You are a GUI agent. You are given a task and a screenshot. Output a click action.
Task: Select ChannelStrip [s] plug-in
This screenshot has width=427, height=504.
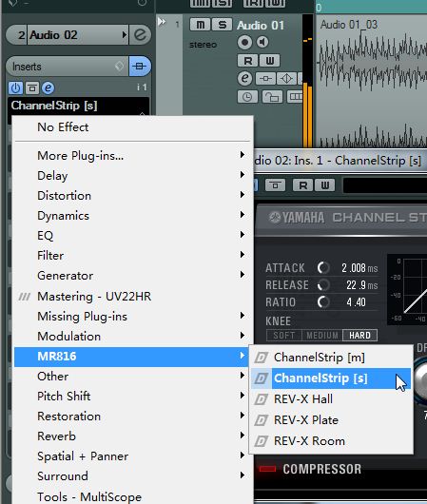tap(331, 378)
